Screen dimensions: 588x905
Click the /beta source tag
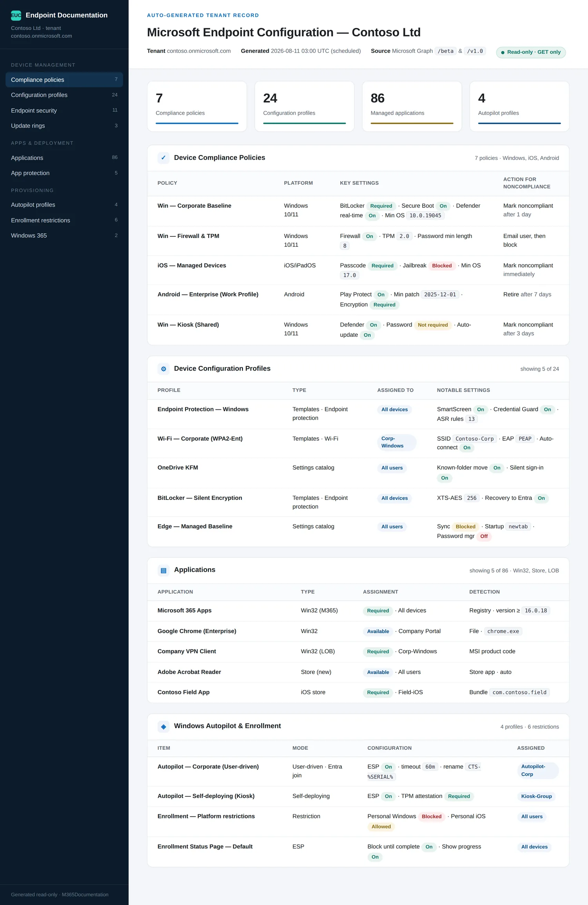coord(445,51)
